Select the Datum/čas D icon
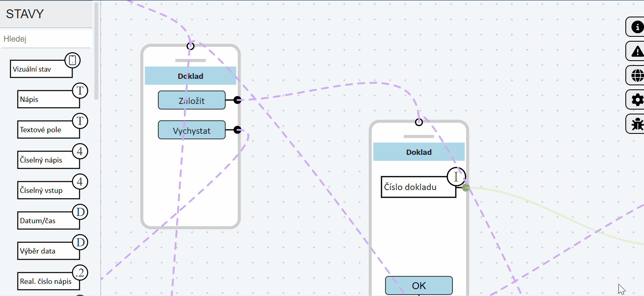 [x=80, y=212]
